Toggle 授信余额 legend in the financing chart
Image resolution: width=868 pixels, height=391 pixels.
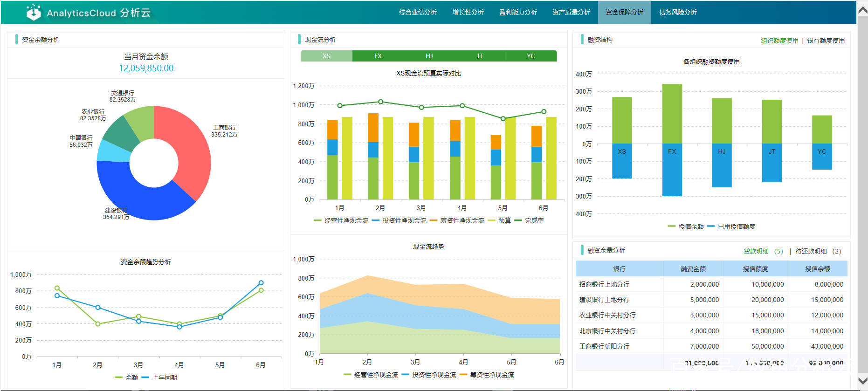686,226
